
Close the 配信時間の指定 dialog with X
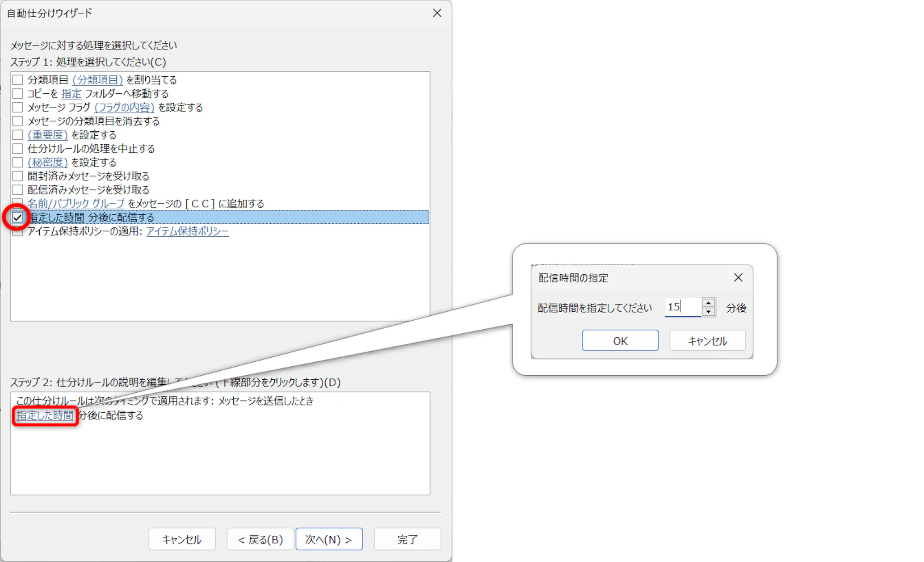click(738, 278)
